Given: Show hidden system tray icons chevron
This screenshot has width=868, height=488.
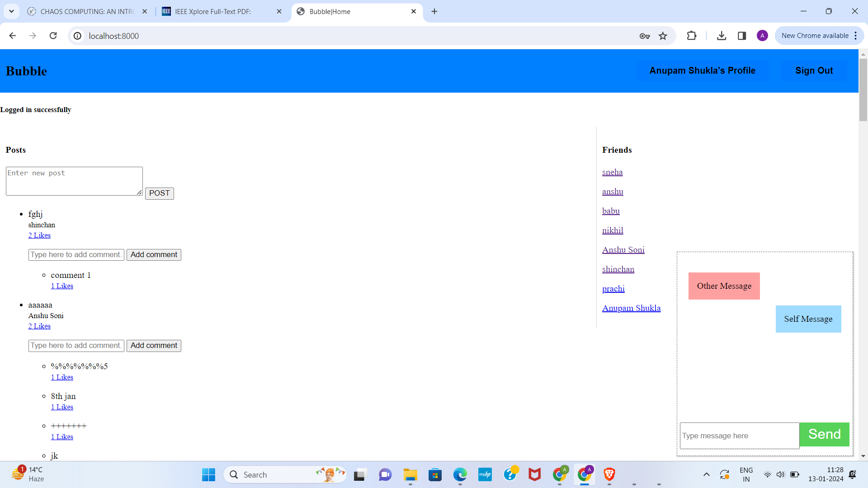Looking at the screenshot, I should [x=706, y=474].
